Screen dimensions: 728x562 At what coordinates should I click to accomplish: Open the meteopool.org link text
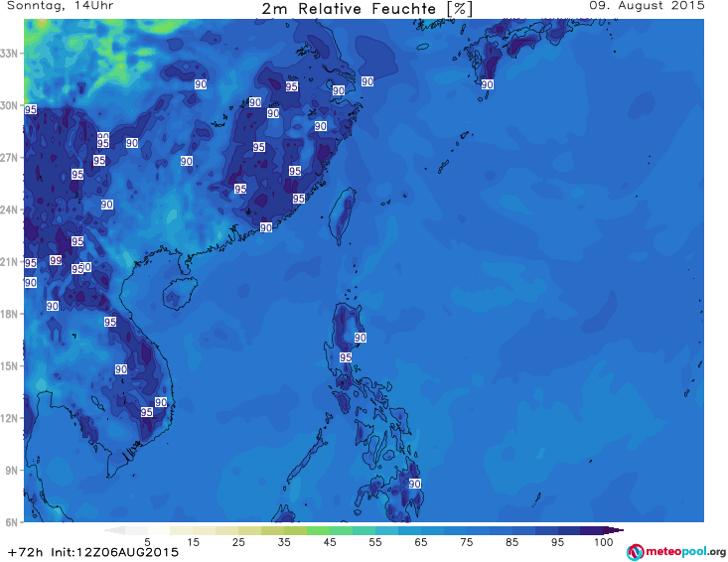[x=686, y=552]
